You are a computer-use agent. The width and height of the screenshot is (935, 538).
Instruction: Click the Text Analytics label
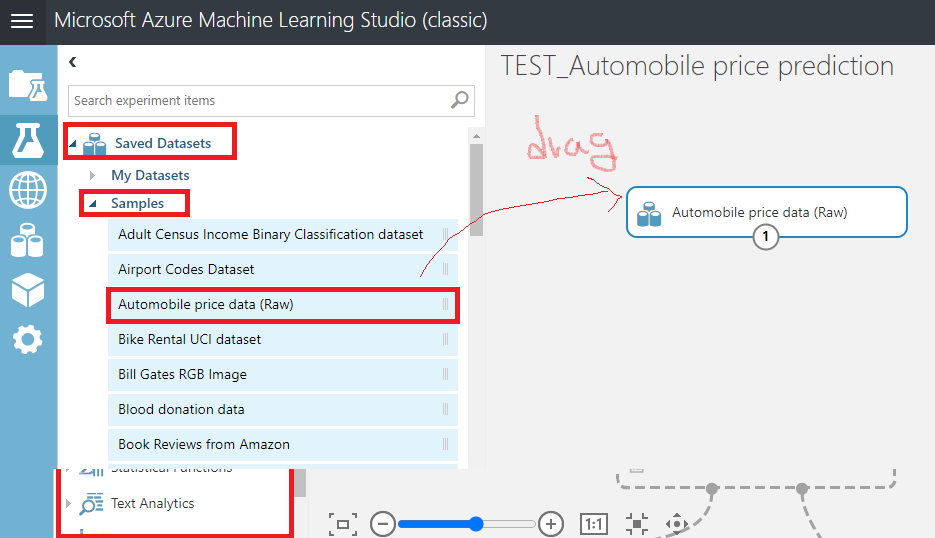(153, 503)
